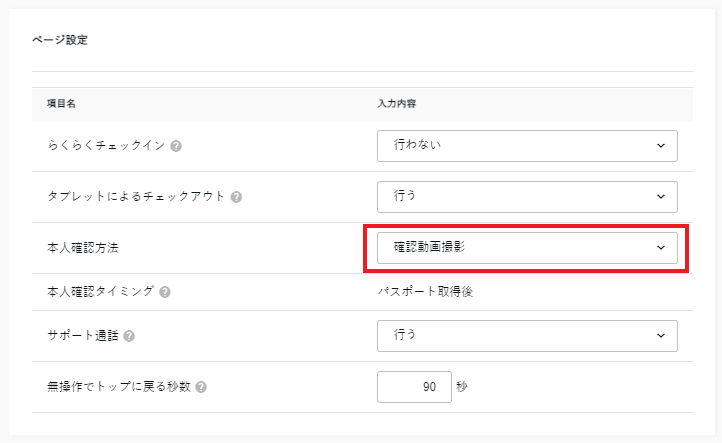
Task: Click help icon beside サポート通話
Action: pos(130,336)
